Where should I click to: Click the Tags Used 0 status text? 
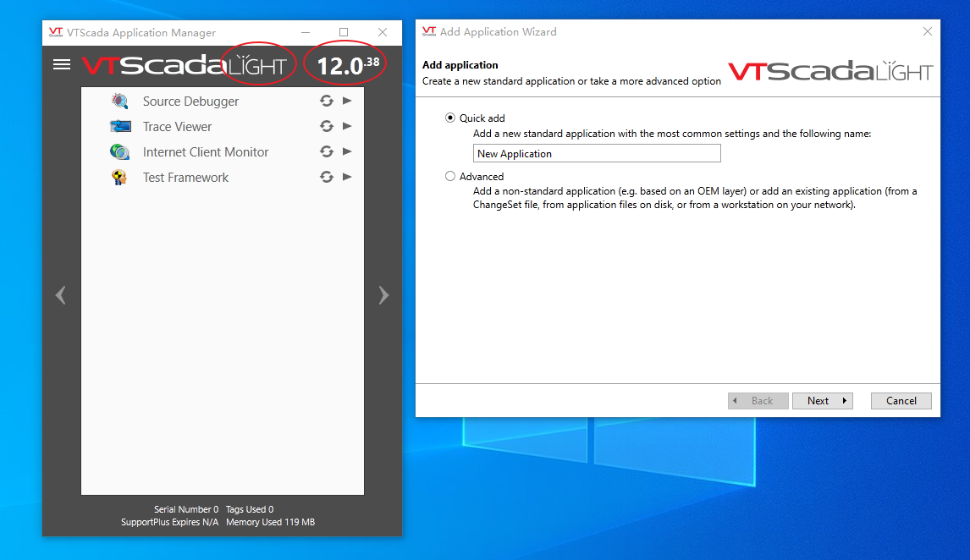pos(250,509)
